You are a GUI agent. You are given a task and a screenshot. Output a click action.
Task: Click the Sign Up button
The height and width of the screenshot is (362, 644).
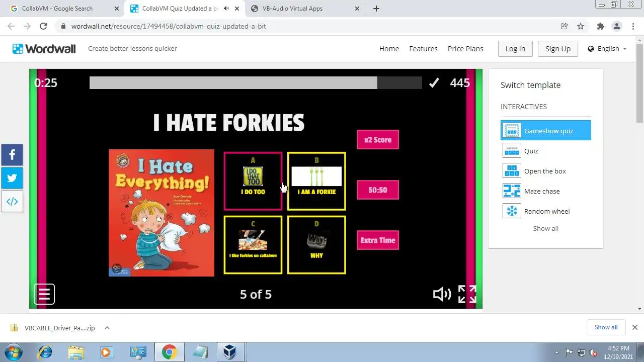click(558, 49)
